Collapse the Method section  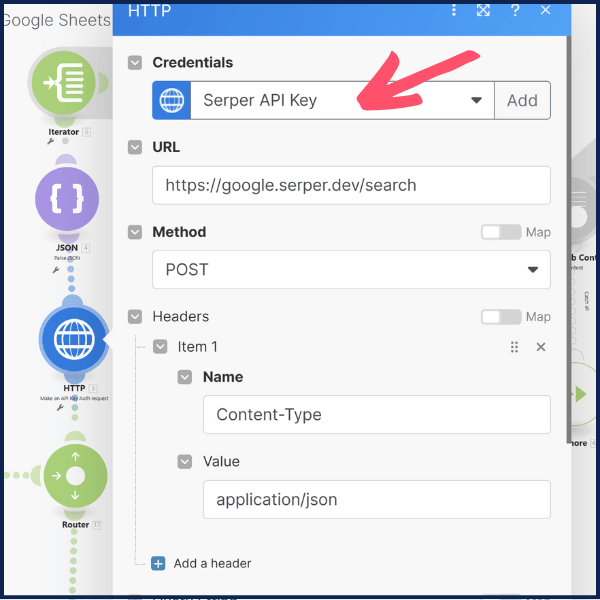pyautogui.click(x=135, y=232)
